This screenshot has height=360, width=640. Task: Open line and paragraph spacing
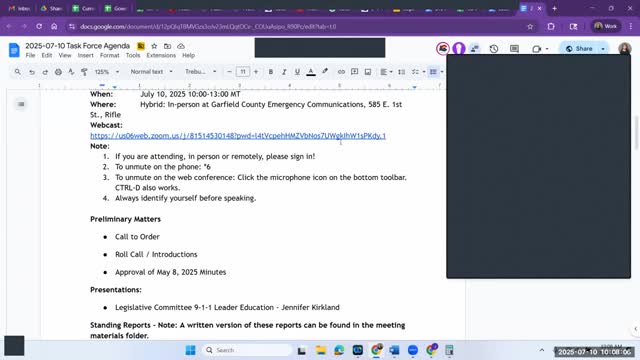402,72
